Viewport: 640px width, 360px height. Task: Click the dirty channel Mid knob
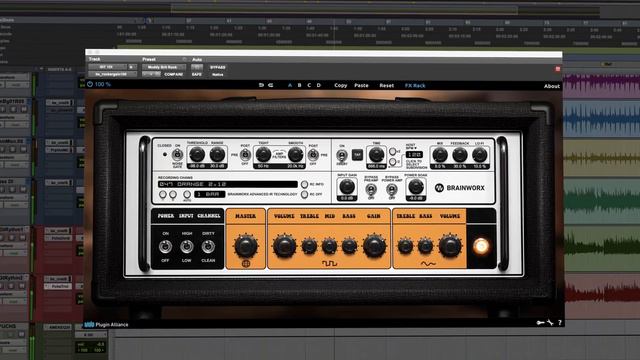(x=329, y=246)
